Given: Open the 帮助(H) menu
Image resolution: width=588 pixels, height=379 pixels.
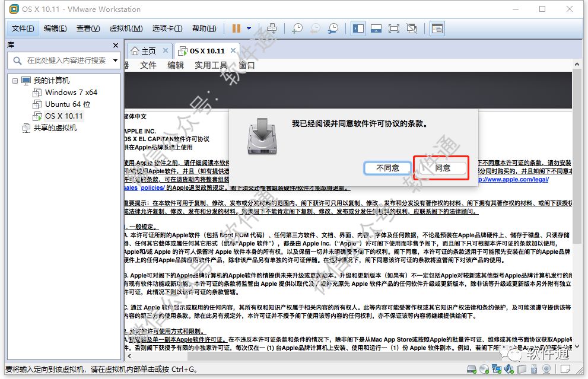Looking at the screenshot, I should click(x=204, y=28).
